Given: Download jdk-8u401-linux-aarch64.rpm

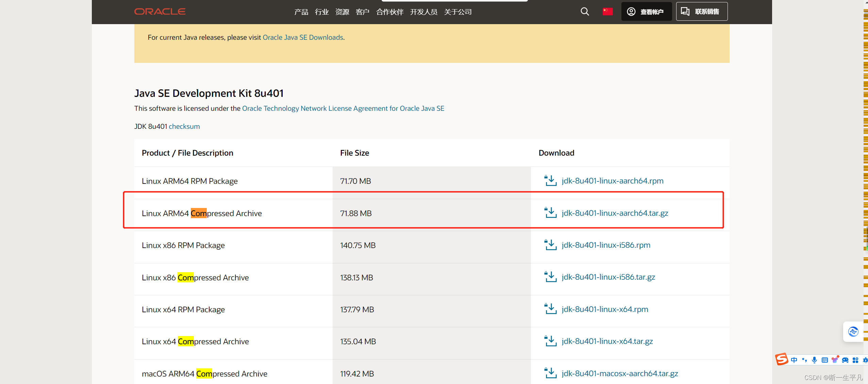Looking at the screenshot, I should coord(613,181).
